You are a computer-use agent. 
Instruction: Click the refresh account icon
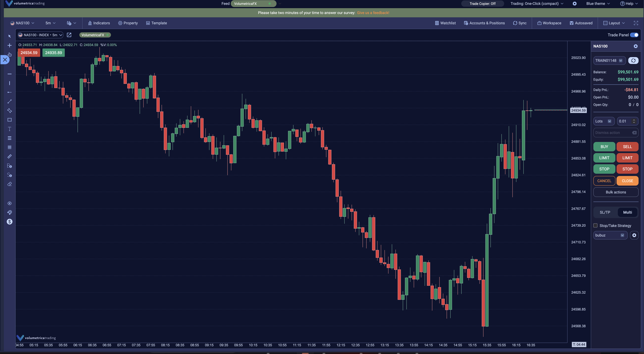click(x=633, y=61)
